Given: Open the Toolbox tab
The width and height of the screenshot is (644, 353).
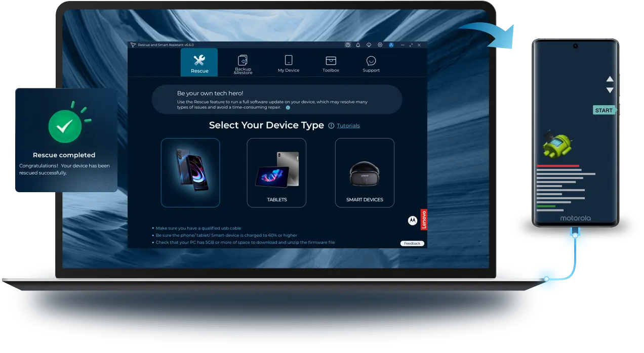Looking at the screenshot, I should [331, 64].
